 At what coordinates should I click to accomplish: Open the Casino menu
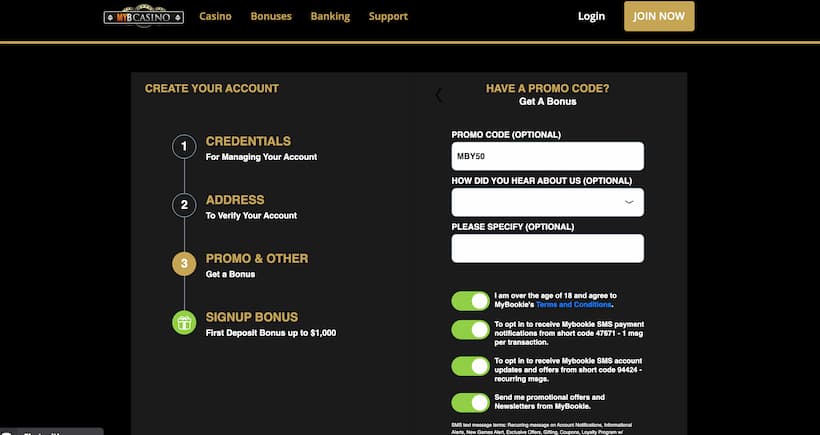click(215, 16)
